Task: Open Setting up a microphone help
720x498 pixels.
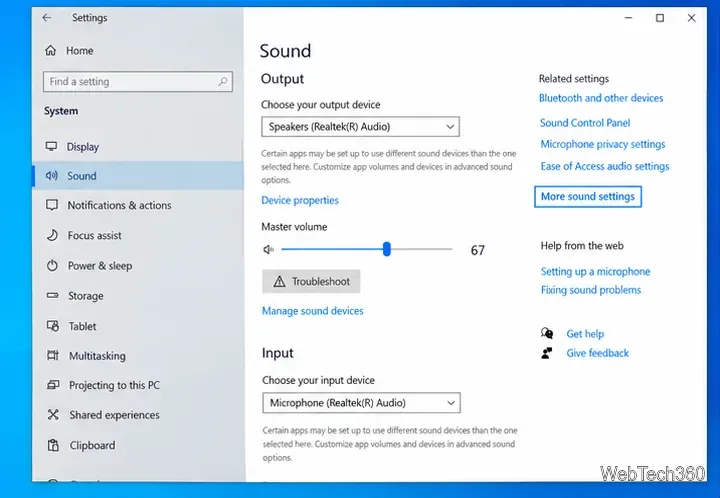Action: pyautogui.click(x=596, y=271)
